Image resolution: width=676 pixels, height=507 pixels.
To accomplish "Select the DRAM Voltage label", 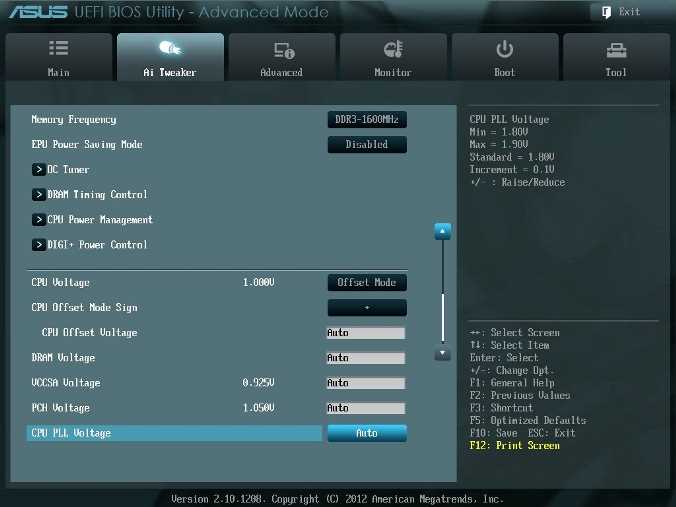I will [x=63, y=358].
